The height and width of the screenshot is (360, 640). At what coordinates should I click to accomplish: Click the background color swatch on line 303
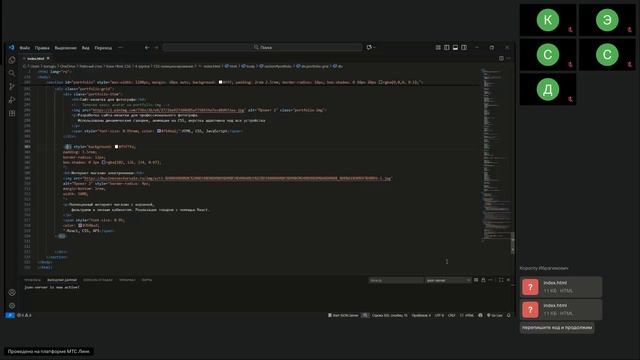click(116, 147)
